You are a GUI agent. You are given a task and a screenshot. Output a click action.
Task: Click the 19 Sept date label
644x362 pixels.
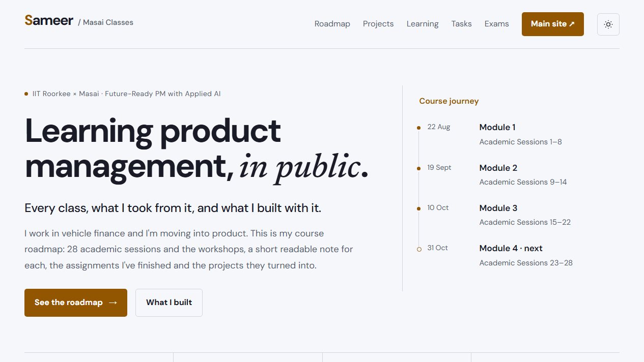click(x=439, y=167)
